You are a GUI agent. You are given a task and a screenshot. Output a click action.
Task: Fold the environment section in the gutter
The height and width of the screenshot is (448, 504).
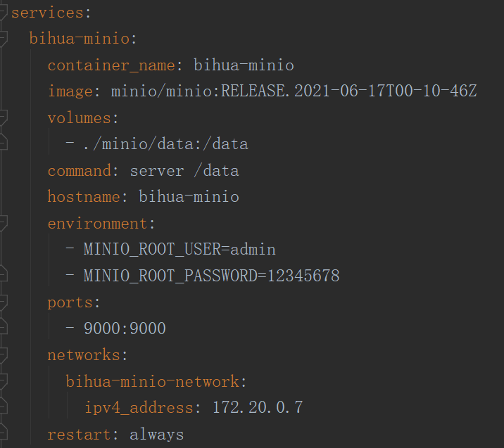coord(3,223)
